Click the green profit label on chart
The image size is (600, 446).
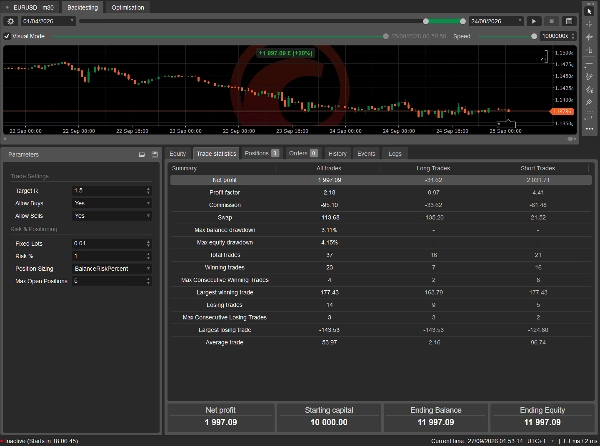pyautogui.click(x=286, y=53)
